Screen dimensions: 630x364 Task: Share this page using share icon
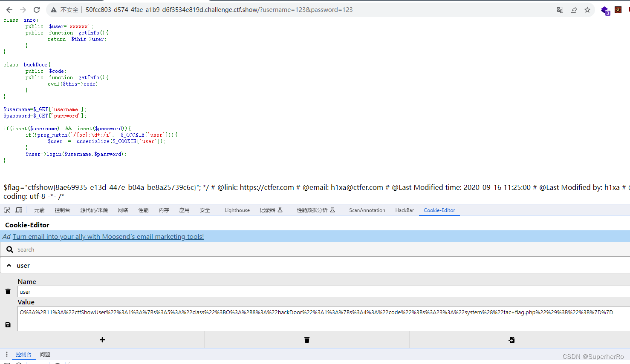tap(574, 10)
